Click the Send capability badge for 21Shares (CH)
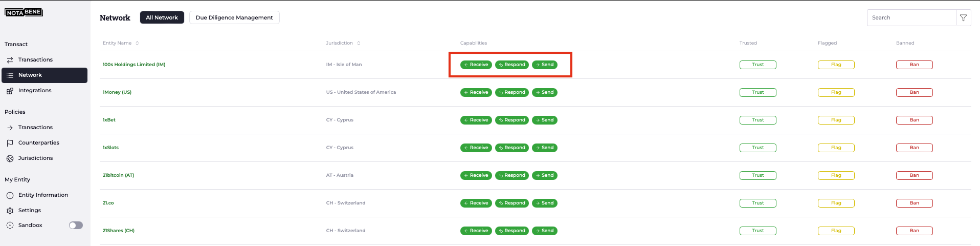Viewport: 980px width, 246px height. click(x=545, y=231)
